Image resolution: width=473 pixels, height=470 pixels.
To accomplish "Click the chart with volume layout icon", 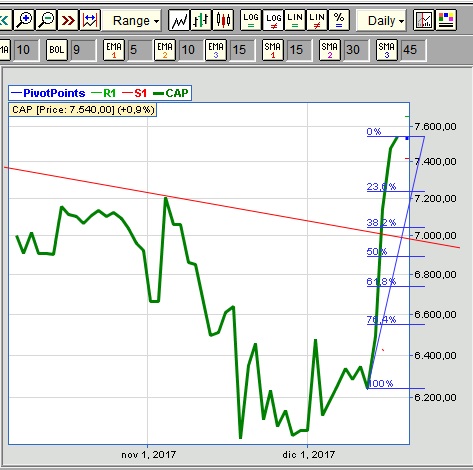I will click(x=424, y=20).
